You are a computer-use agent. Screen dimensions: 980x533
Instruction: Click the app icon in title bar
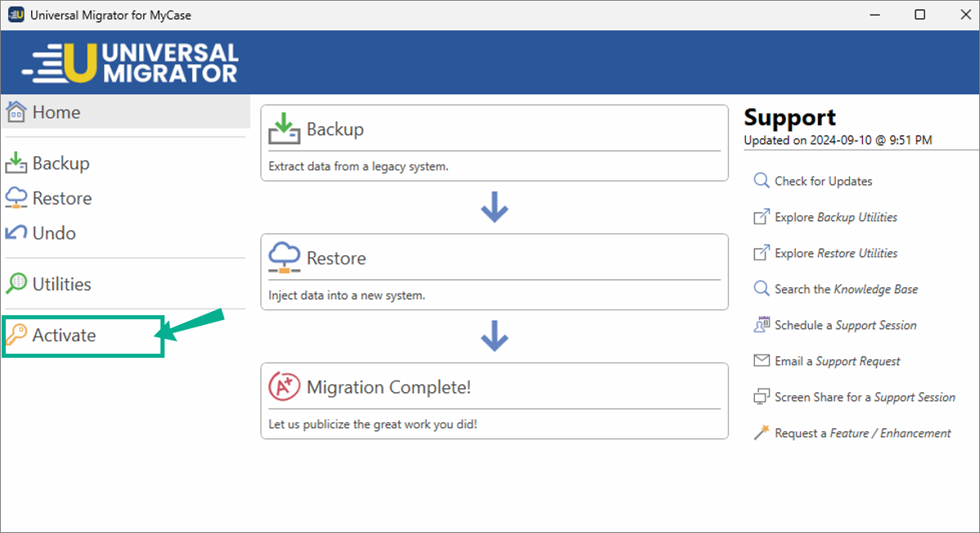click(16, 15)
